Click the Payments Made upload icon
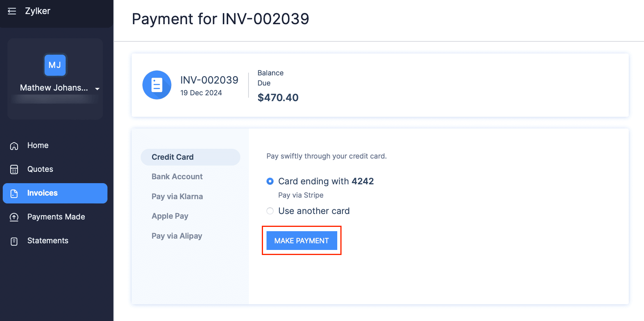Viewport: 644px width, 321px height. 14,217
